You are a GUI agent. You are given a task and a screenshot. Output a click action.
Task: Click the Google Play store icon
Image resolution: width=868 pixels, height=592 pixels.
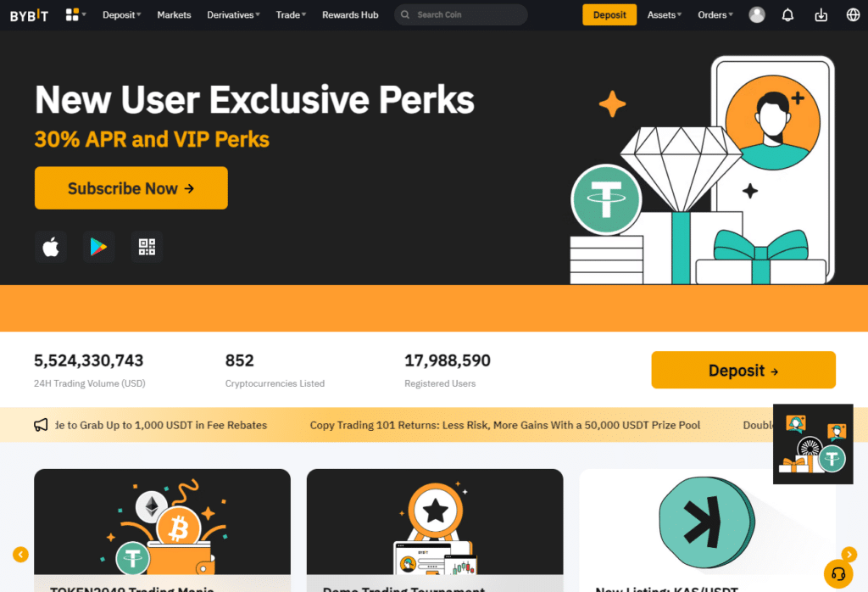pyautogui.click(x=99, y=247)
